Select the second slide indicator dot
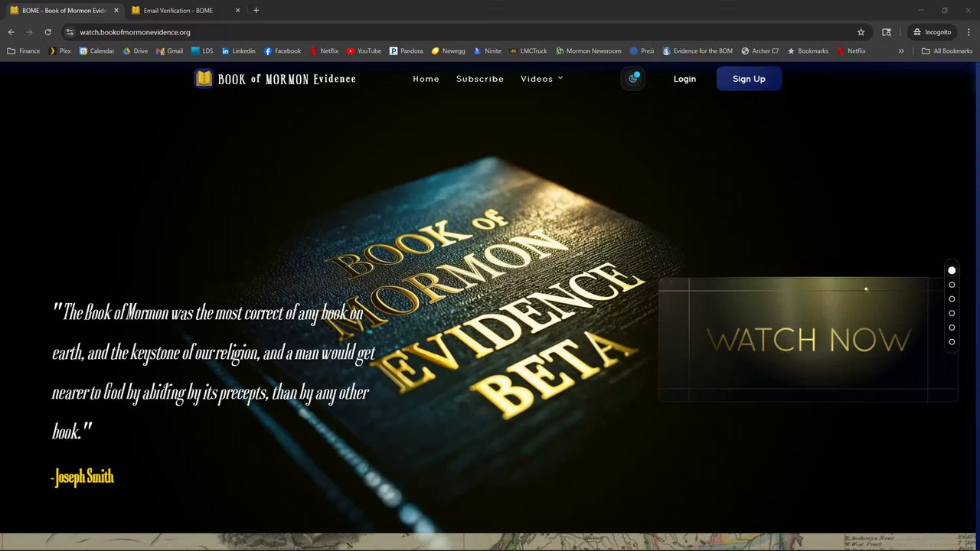This screenshot has width=980, height=551. [x=952, y=285]
